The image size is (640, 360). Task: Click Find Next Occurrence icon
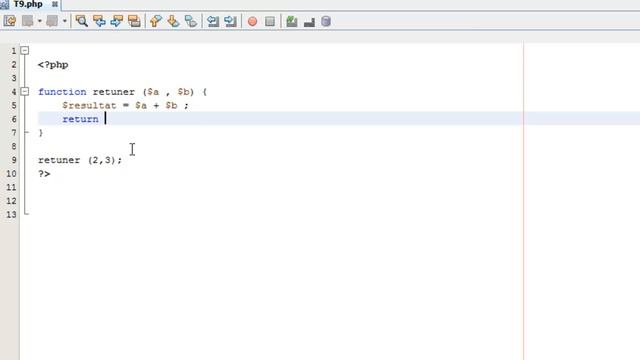tap(117, 21)
